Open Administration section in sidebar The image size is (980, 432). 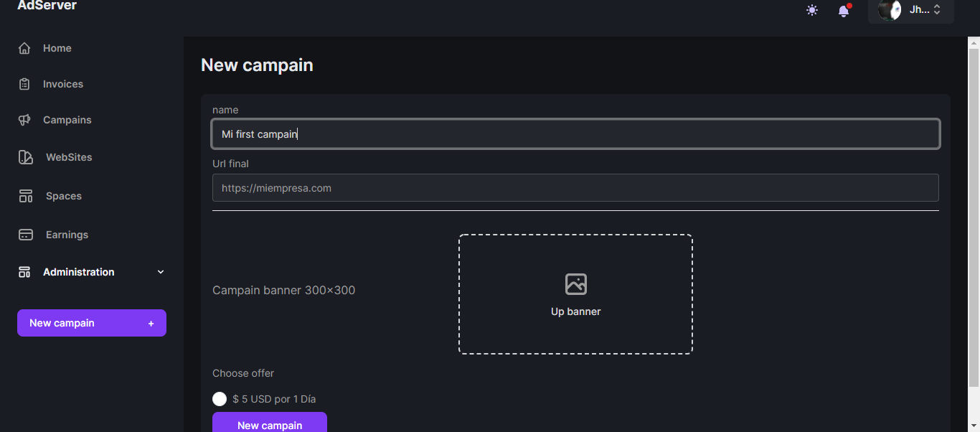pos(92,272)
